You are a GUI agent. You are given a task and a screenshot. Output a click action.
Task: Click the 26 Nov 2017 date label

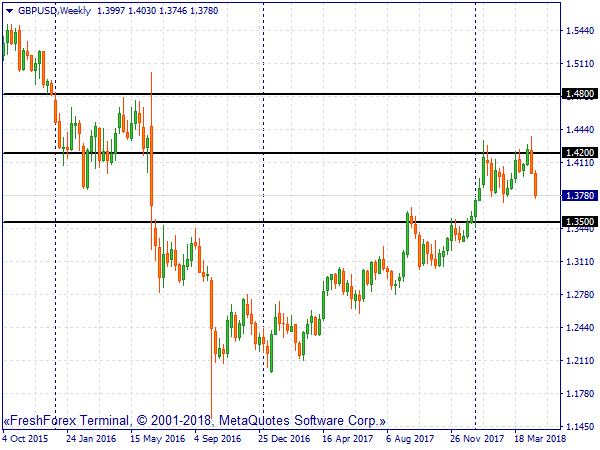477,439
